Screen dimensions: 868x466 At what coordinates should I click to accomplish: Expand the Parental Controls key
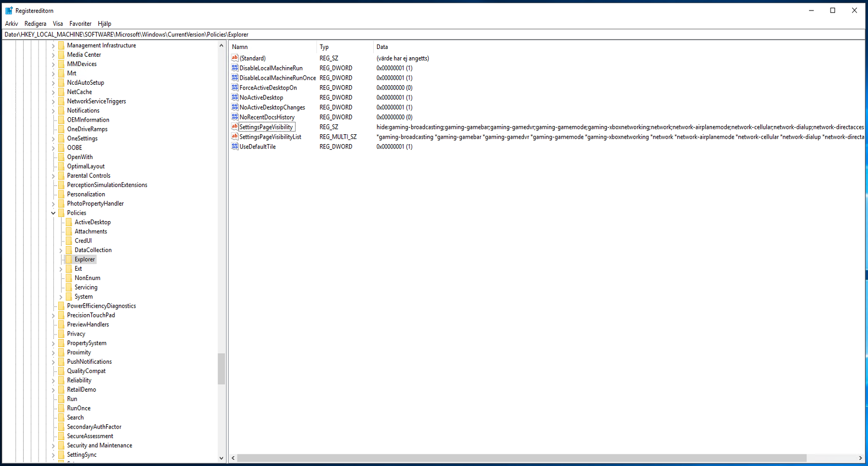[x=53, y=176]
